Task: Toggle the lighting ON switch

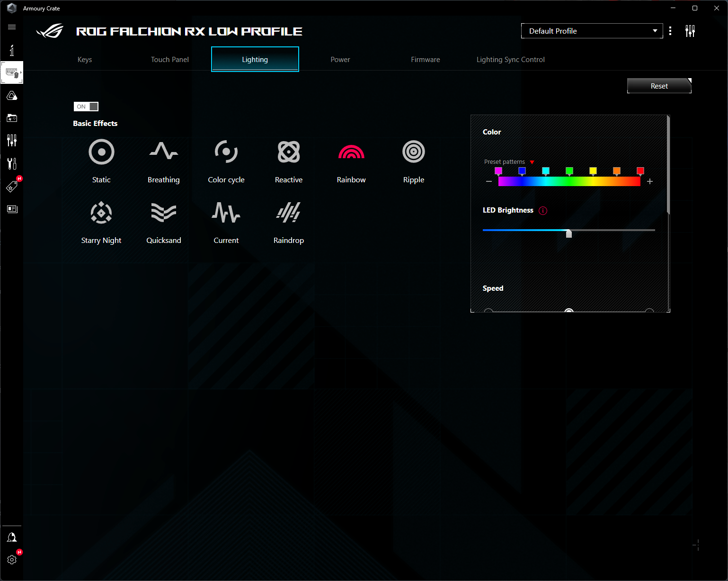Action: tap(86, 107)
